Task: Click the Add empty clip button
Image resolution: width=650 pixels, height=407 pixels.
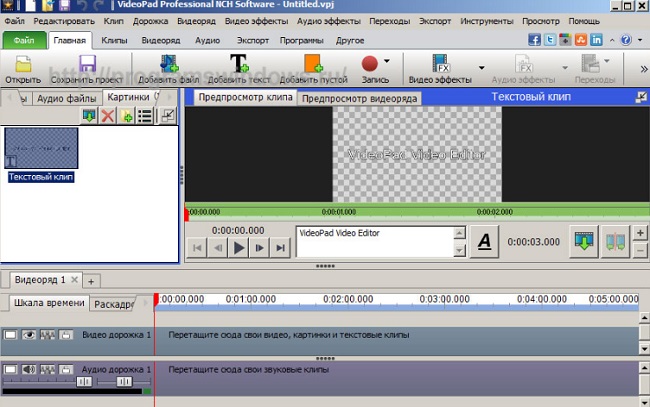Action: [312, 68]
